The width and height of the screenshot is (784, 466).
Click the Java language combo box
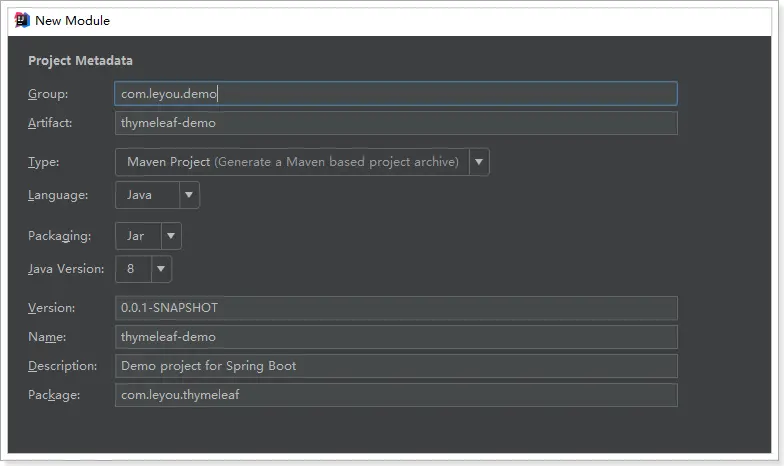click(148, 195)
